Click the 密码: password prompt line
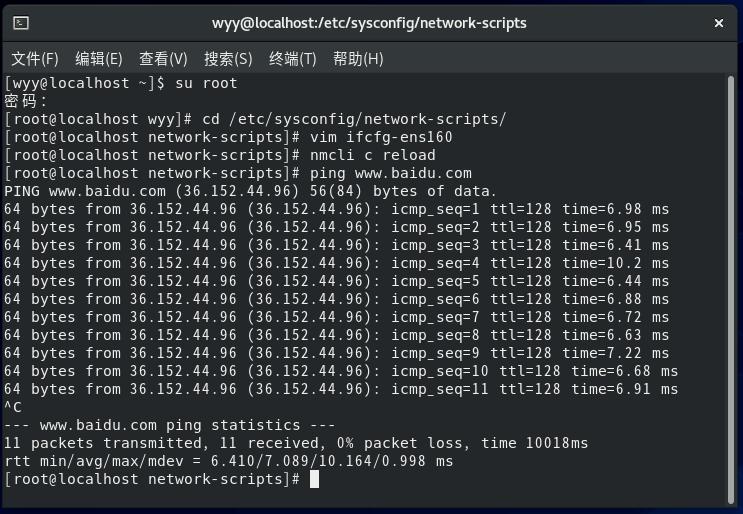Viewport: 743px width, 514px height. 26,101
